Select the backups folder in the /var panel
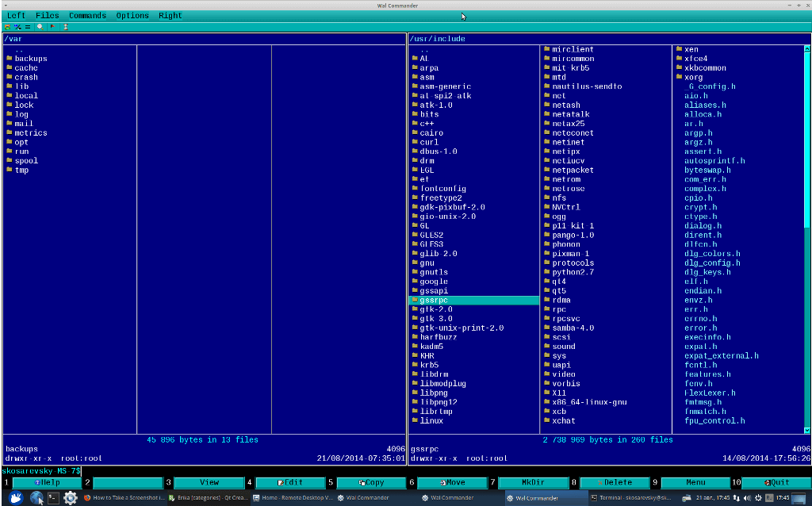Screen dimensions: 812x506 pyautogui.click(x=31, y=58)
